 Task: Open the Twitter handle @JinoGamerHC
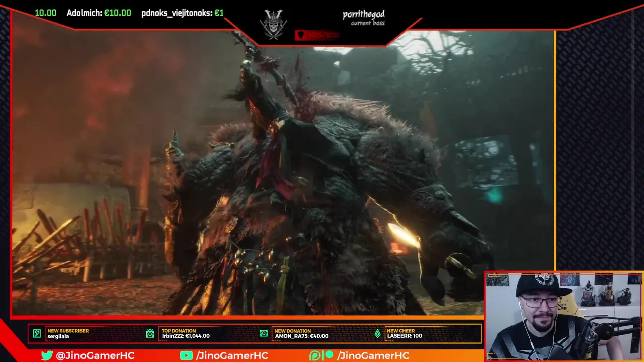pyautogui.click(x=95, y=355)
